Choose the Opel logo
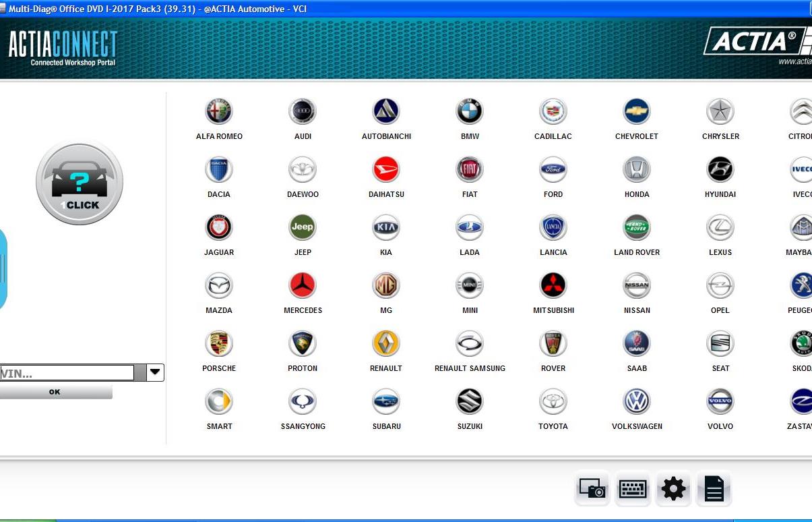 (x=720, y=285)
